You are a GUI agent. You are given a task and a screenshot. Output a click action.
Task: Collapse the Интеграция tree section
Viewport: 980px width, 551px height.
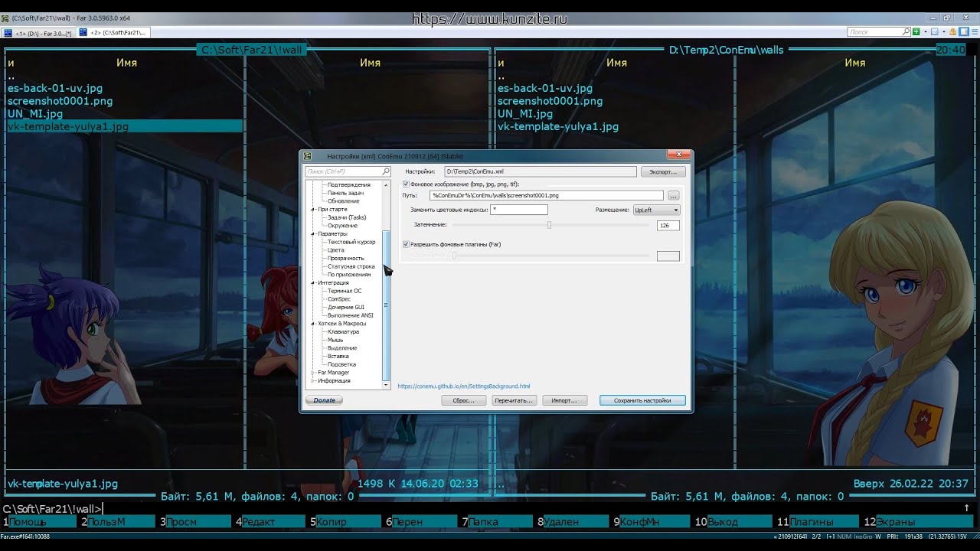(x=313, y=282)
